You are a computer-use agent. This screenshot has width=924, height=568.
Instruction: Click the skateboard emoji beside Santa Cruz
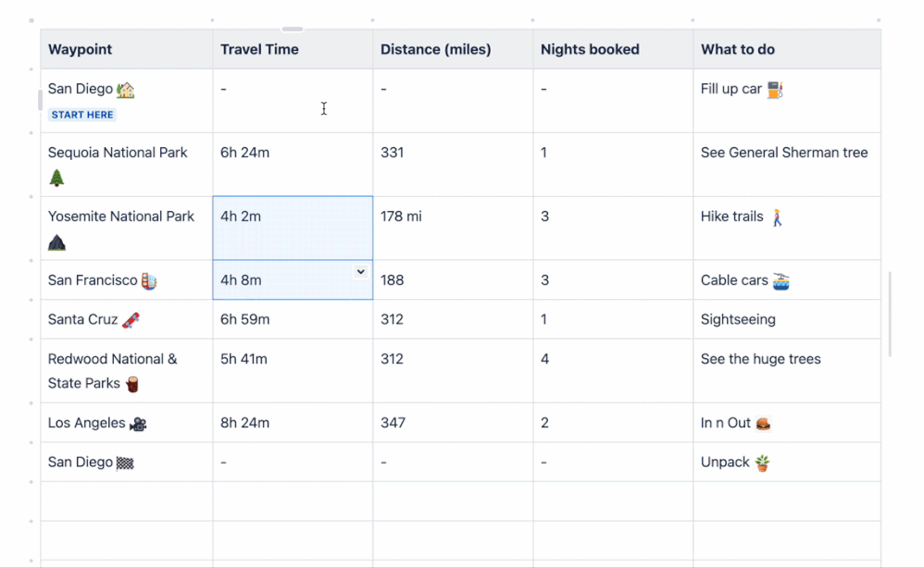131,320
